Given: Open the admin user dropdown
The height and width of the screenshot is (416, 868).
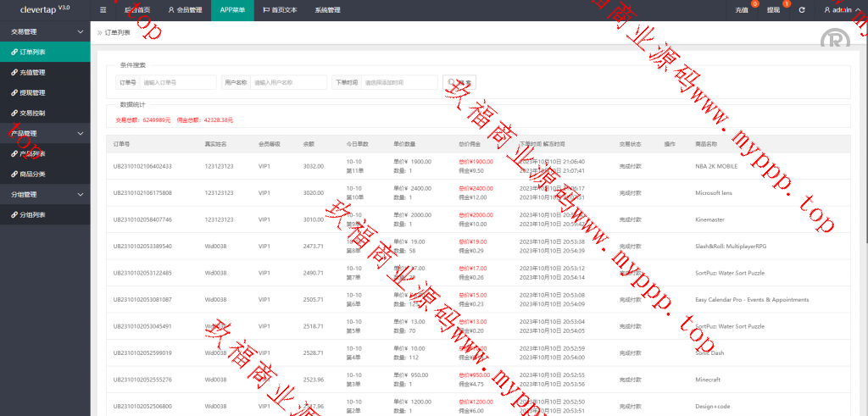Looking at the screenshot, I should point(841,10).
